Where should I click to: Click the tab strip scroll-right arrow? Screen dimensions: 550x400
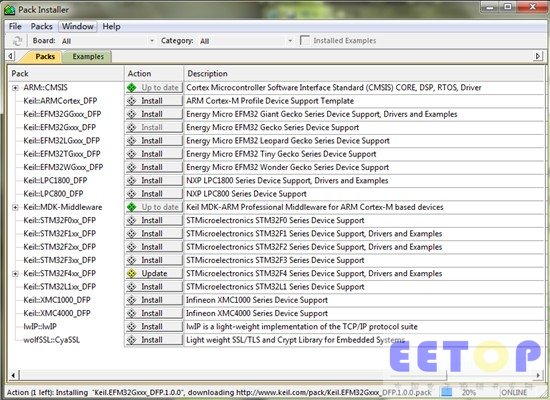(538, 56)
